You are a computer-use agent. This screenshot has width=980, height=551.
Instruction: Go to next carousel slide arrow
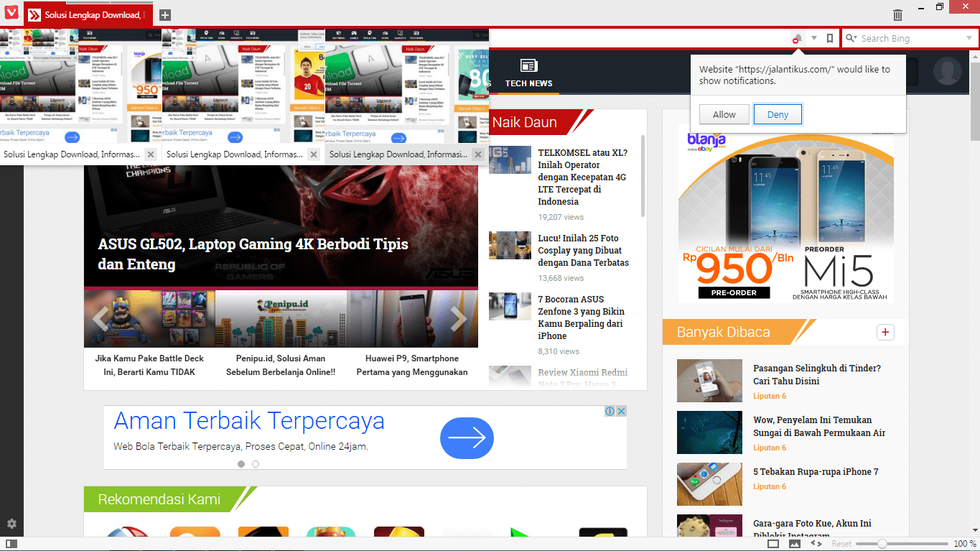[x=458, y=318]
